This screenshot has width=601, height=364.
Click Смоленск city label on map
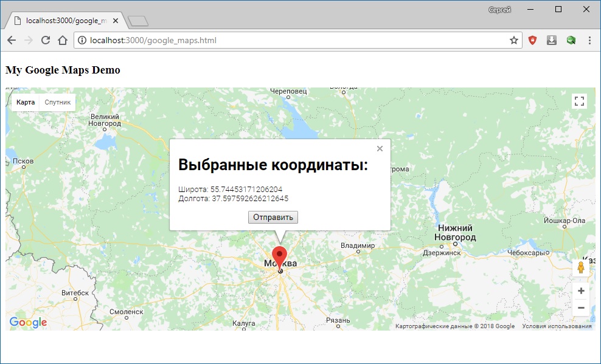point(126,312)
